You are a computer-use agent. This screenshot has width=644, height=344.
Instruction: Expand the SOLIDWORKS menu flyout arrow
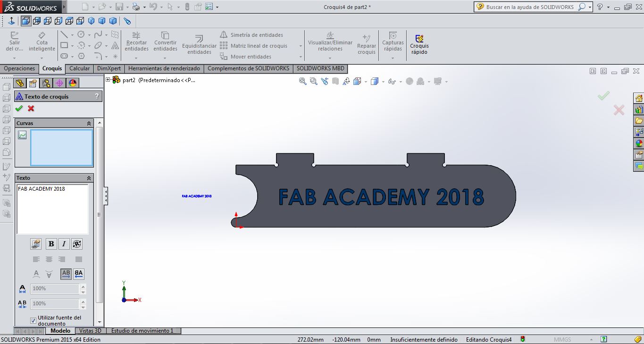coord(63,8)
